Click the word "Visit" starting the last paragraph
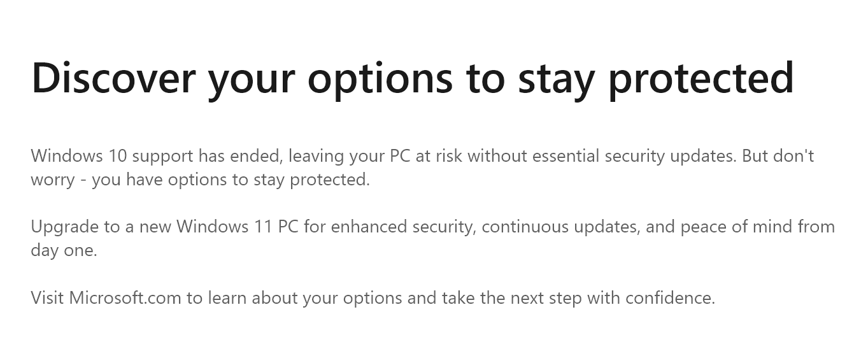868x363 pixels. [47, 297]
